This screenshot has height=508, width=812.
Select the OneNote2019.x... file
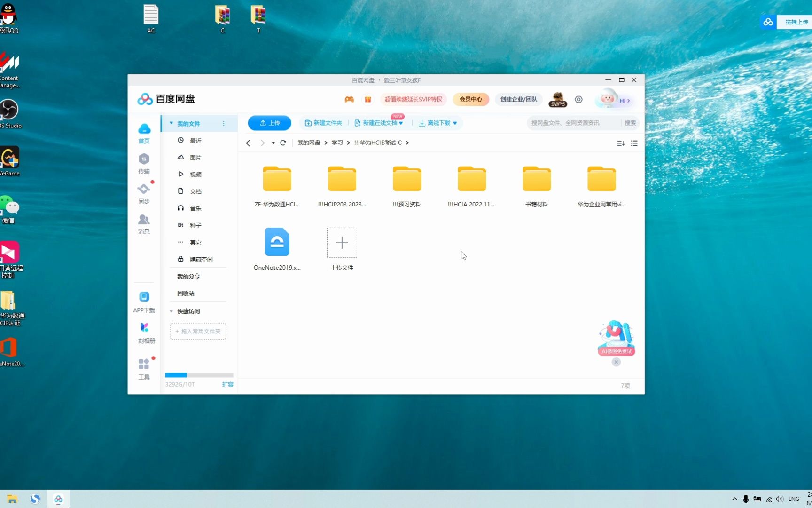point(277,249)
